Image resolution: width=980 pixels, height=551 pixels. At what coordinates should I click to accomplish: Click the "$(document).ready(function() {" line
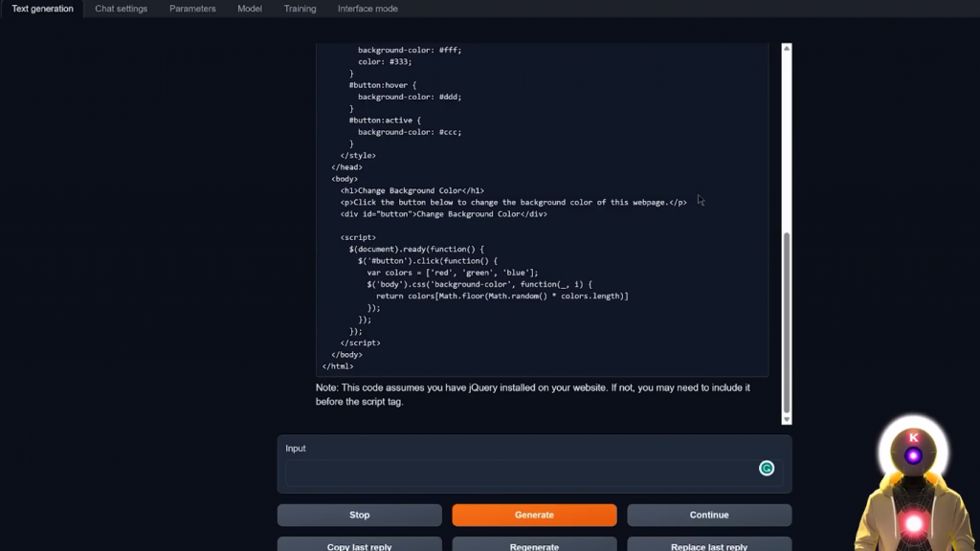416,249
